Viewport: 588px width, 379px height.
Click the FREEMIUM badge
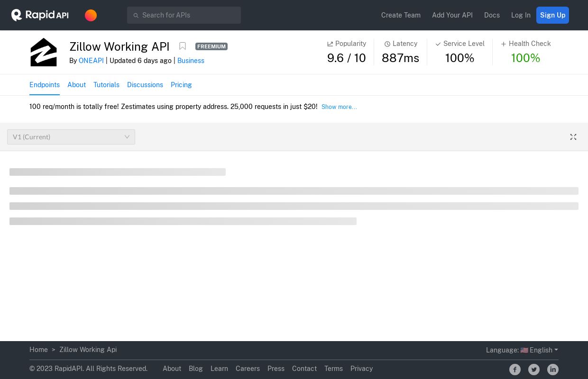[x=211, y=46]
